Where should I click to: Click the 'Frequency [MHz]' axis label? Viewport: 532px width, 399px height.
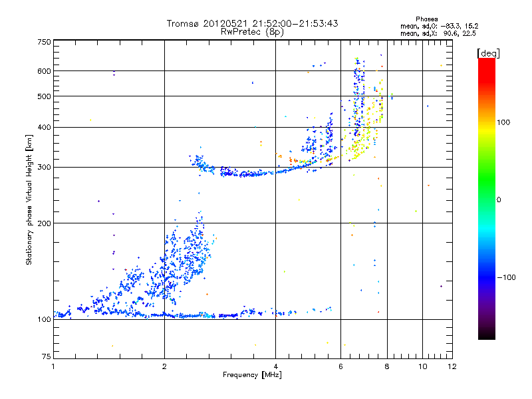(x=252, y=375)
